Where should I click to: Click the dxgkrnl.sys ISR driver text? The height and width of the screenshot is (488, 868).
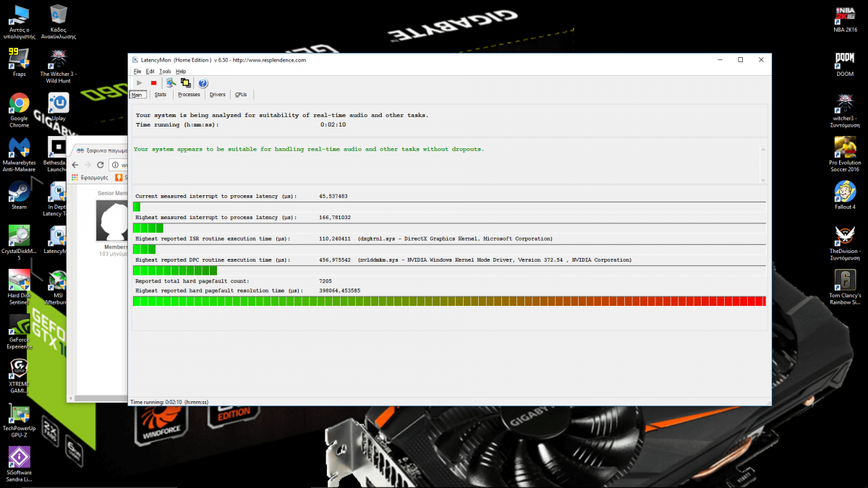[x=455, y=239]
